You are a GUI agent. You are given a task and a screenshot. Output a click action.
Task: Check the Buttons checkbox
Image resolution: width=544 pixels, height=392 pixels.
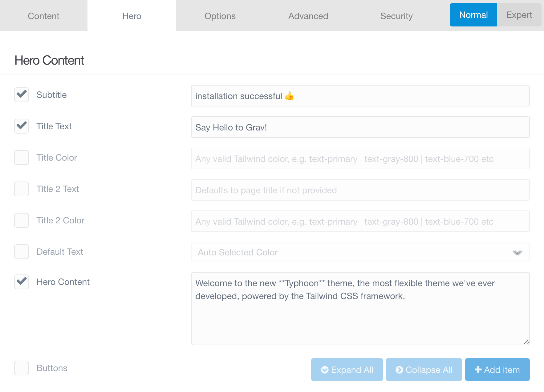[x=22, y=368]
